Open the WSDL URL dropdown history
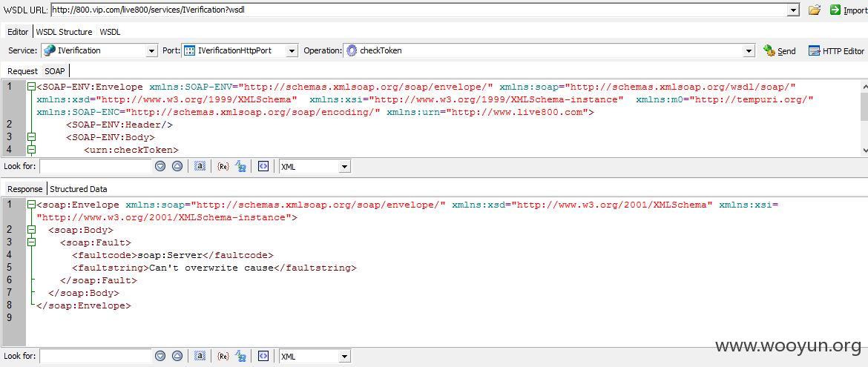The image size is (868, 367). coord(793,10)
